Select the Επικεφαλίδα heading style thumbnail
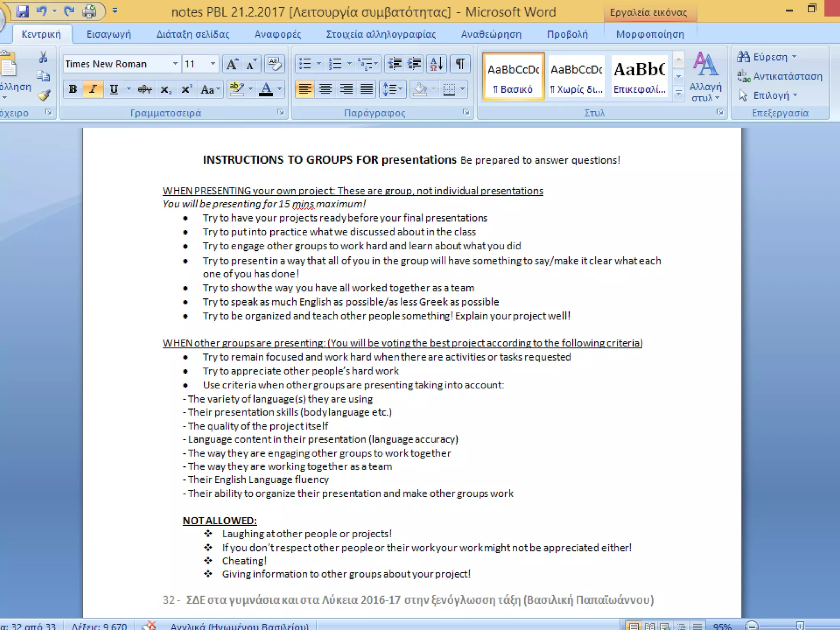The image size is (840, 630). tap(639, 76)
